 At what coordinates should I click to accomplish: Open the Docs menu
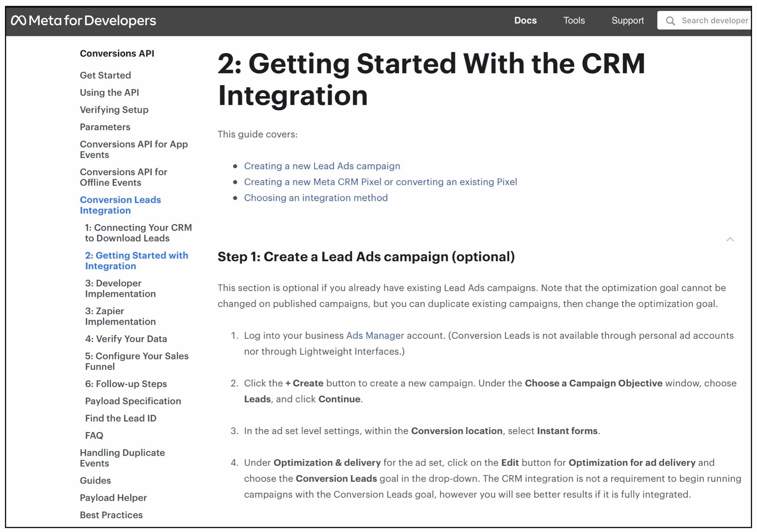(525, 20)
